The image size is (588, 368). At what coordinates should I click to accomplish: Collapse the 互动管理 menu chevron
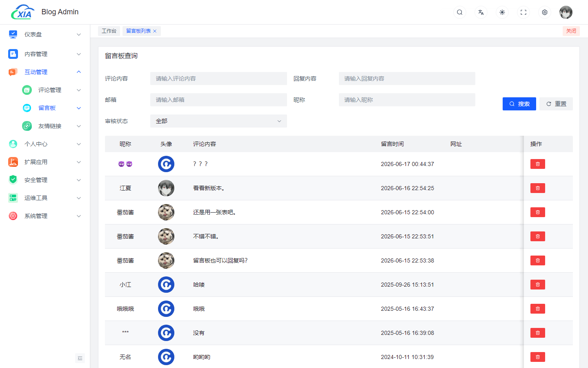(79, 72)
